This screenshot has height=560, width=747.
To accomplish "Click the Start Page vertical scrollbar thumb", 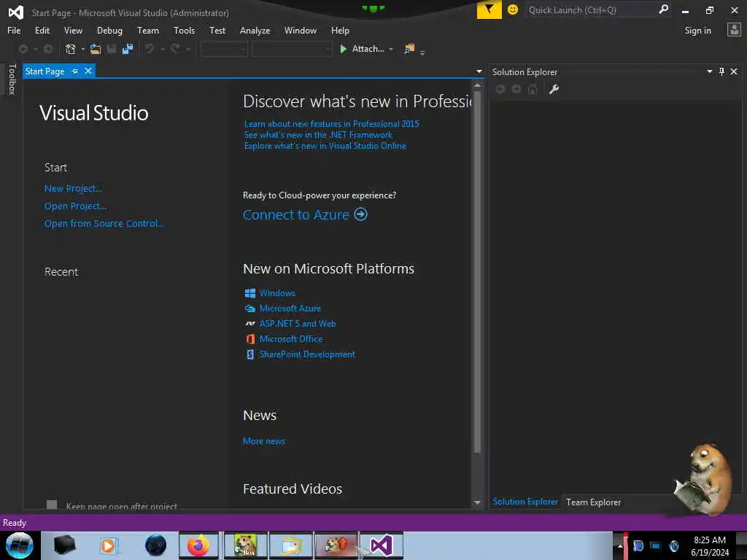I will click(477, 271).
